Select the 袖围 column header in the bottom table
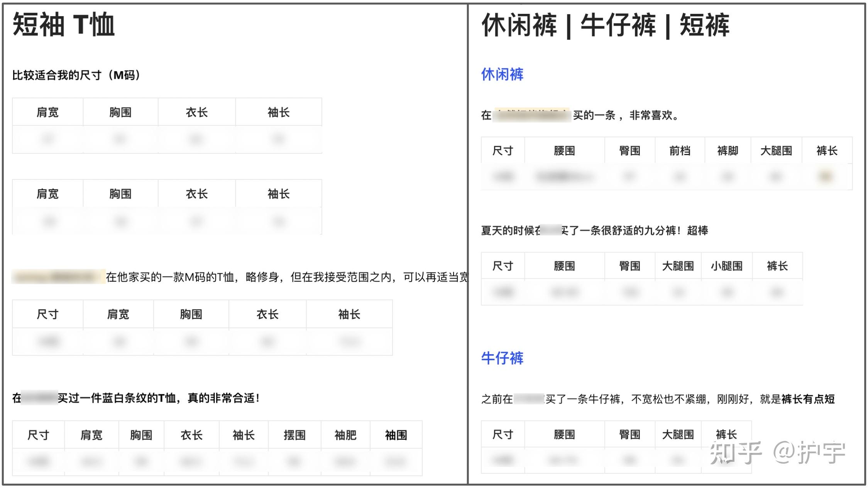 [396, 435]
